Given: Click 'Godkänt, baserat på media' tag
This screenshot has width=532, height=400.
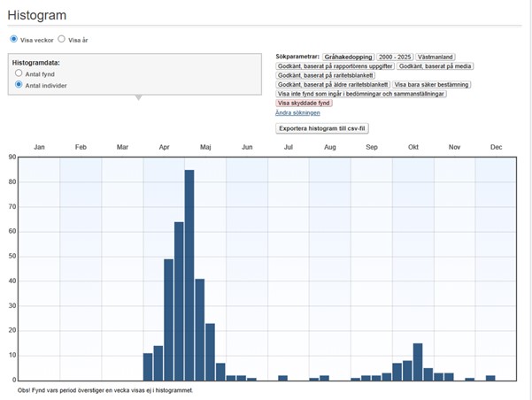Looking at the screenshot, I should pyautogui.click(x=436, y=66).
